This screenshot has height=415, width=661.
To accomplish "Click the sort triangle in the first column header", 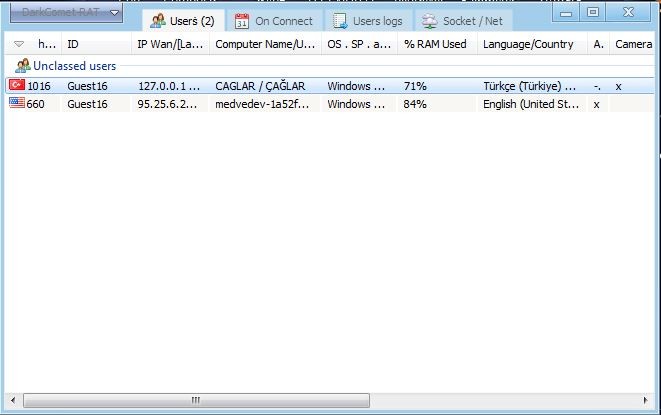I will (19, 44).
